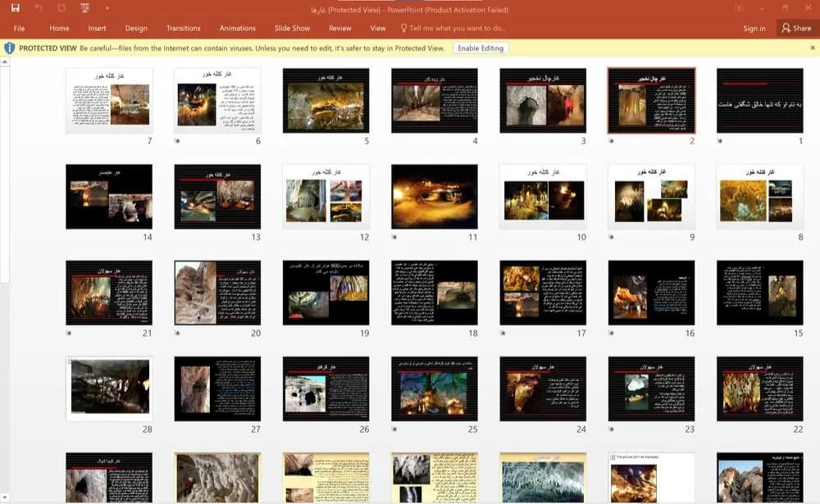Select slide 11 full-image thumbnail
The width and height of the screenshot is (820, 504).
click(x=434, y=197)
